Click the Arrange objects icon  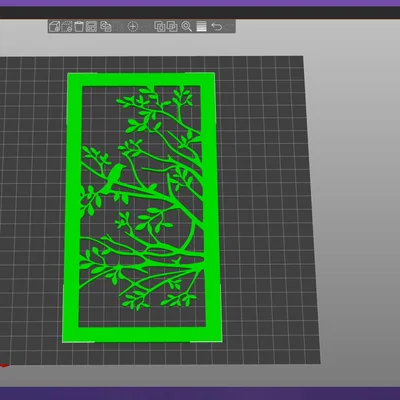[x=91, y=26]
